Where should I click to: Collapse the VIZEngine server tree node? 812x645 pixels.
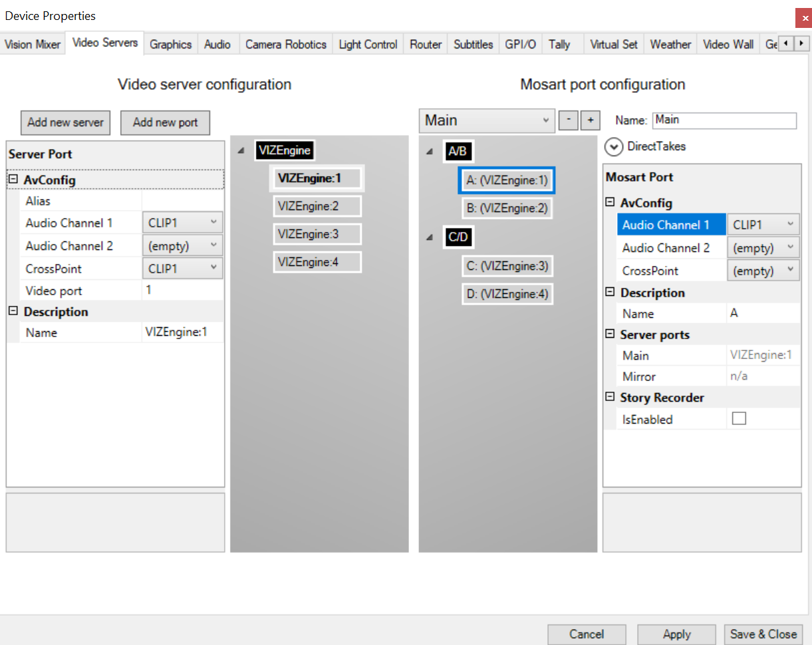tap(241, 151)
